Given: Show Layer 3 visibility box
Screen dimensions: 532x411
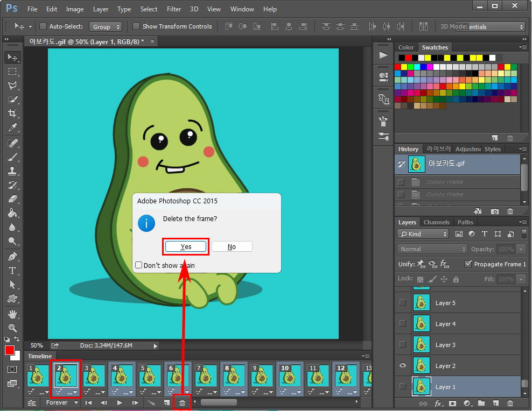Looking at the screenshot, I should tap(403, 344).
